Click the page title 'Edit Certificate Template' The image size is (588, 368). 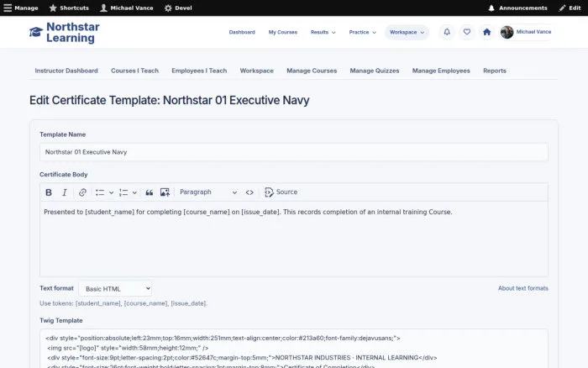click(170, 100)
